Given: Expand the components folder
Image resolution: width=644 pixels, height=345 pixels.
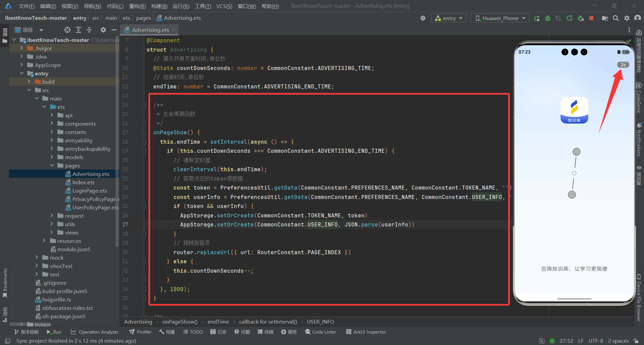Looking at the screenshot, I should (52, 124).
